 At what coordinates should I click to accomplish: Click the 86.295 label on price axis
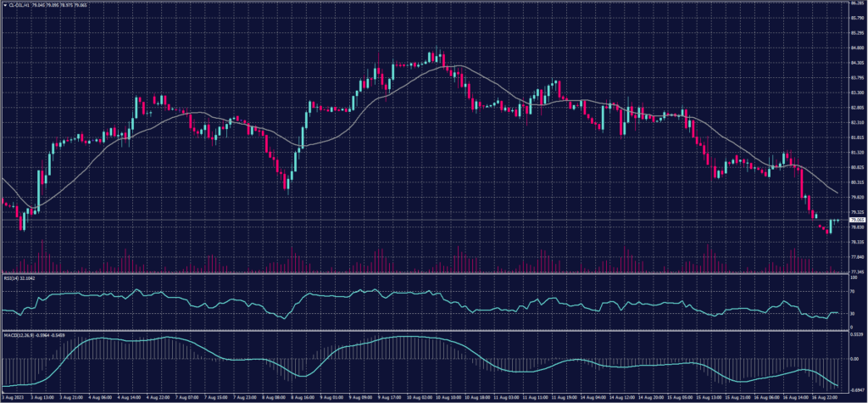[x=854, y=4]
